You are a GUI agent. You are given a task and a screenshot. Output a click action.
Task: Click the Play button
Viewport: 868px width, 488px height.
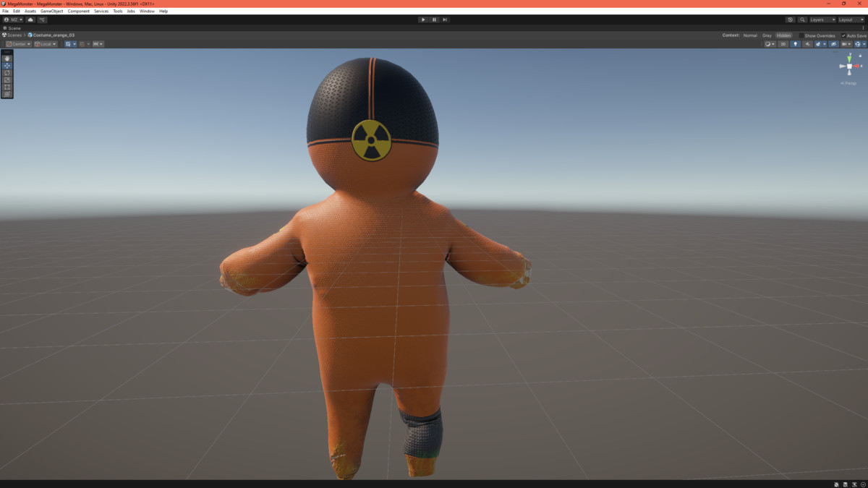(423, 20)
